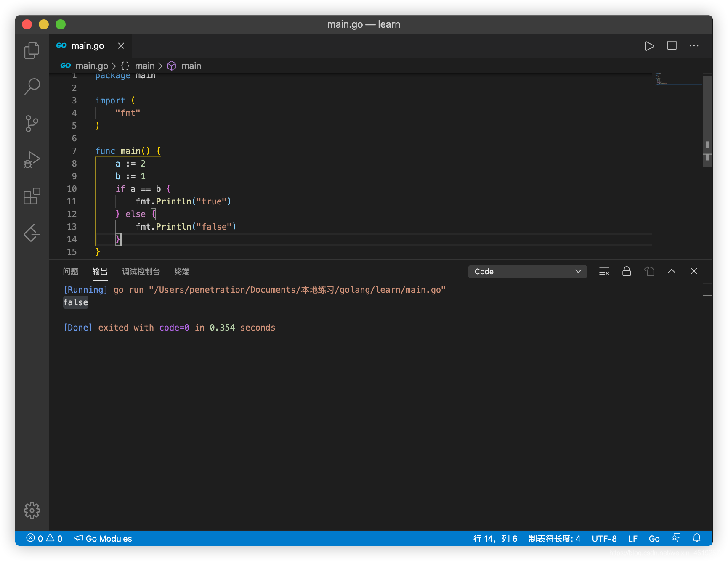This screenshot has height=561, width=728.
Task: Select the Go language mode
Action: (654, 539)
